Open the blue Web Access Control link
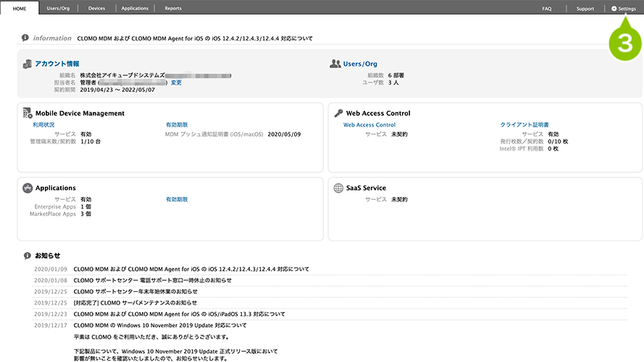Image resolution: width=644 pixels, height=362 pixels. coord(369,125)
